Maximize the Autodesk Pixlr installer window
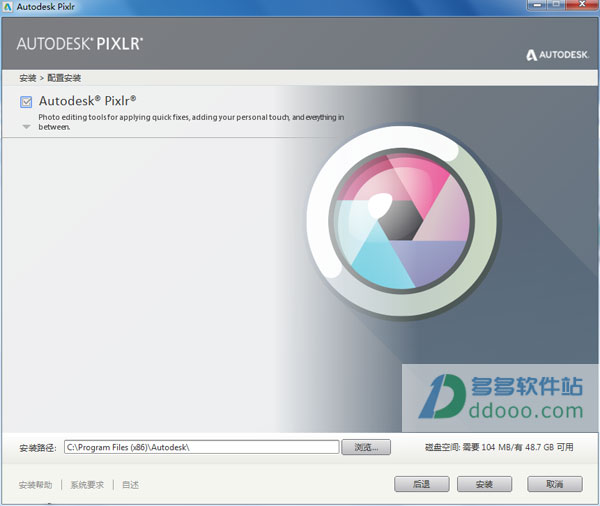This screenshot has height=506, width=600. (557, 5)
